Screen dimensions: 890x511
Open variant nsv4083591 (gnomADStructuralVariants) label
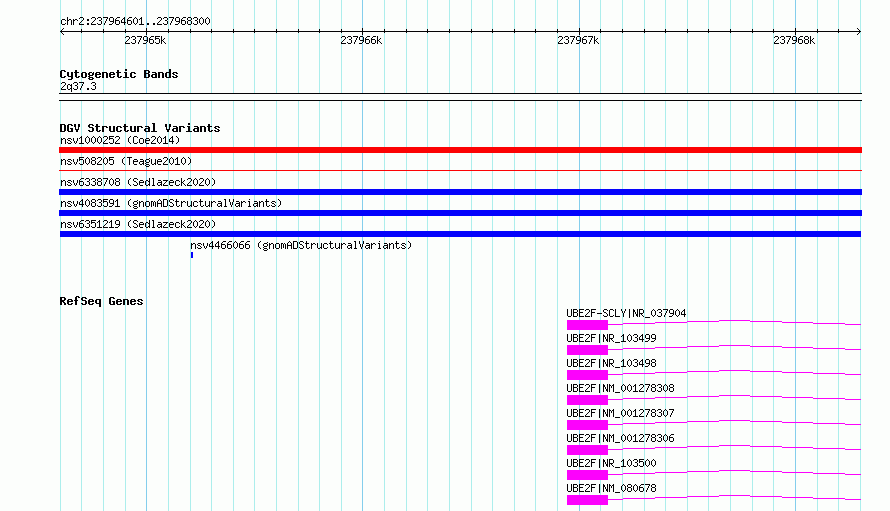pyautogui.click(x=171, y=203)
